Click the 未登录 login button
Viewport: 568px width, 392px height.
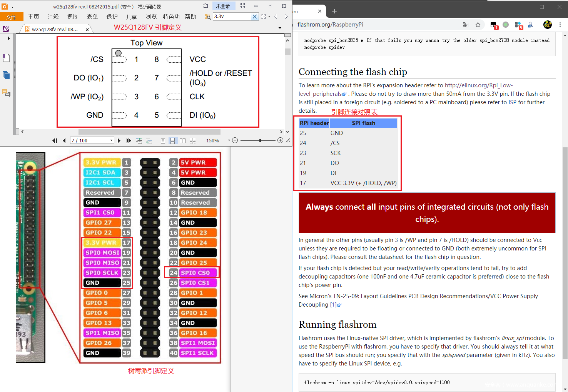(223, 6)
